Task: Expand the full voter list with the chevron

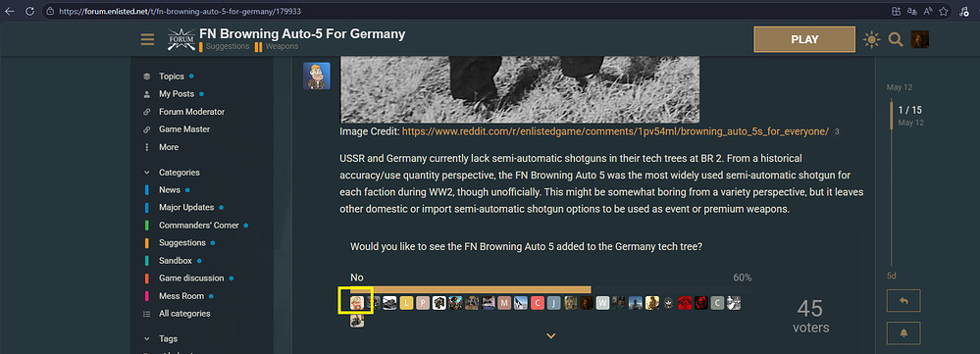Action: point(550,336)
